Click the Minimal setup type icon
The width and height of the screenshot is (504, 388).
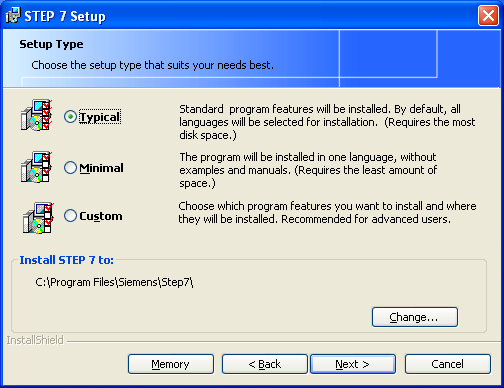point(37,167)
